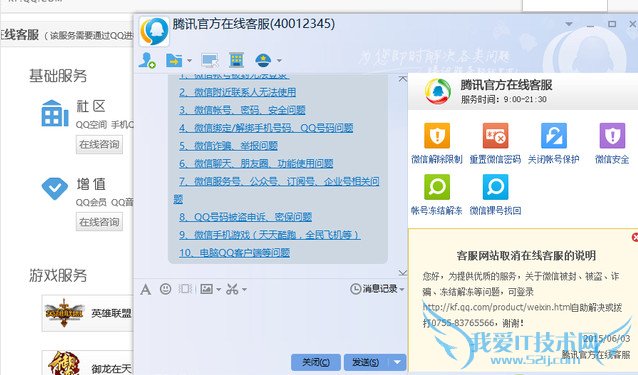The width and height of the screenshot is (638, 375).
Task: Click 微信裸号找回 blue icon
Action: [495, 187]
